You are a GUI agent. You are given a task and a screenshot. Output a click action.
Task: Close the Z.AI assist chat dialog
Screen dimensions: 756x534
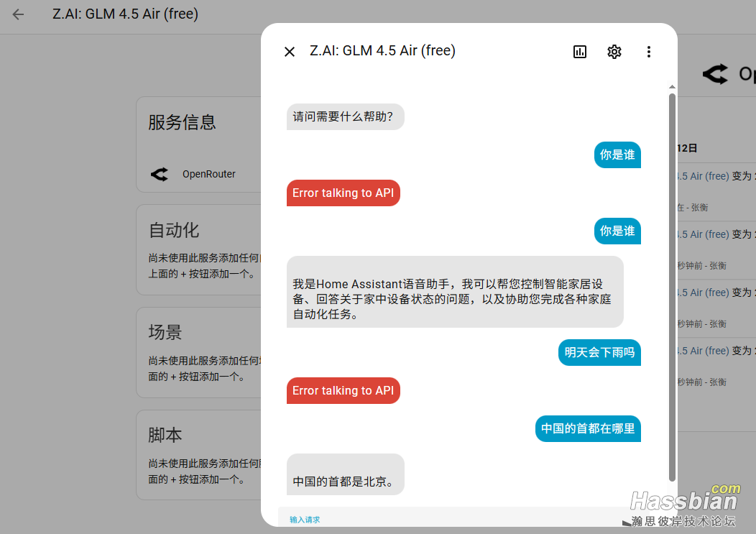click(290, 52)
